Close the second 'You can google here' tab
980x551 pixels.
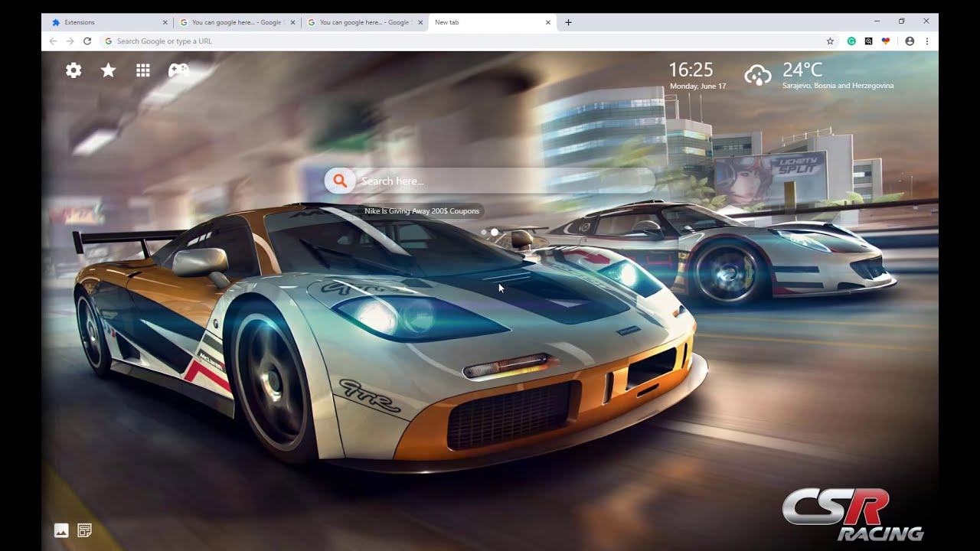420,22
